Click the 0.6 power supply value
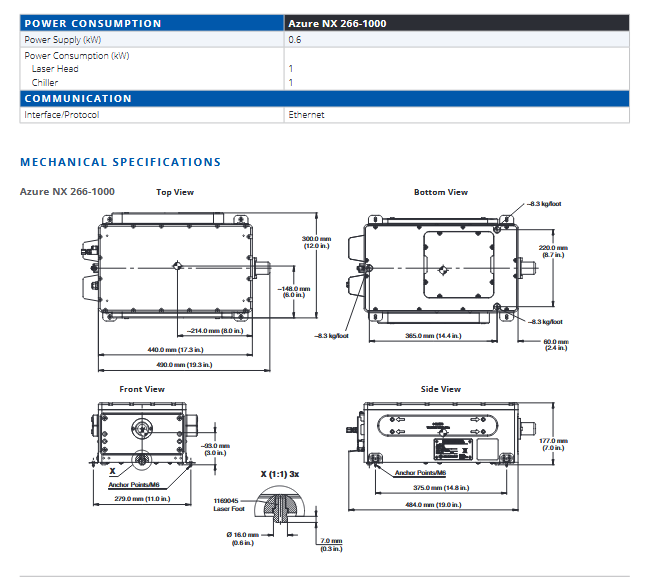Viewport: 652px width, 584px height. coord(295,40)
